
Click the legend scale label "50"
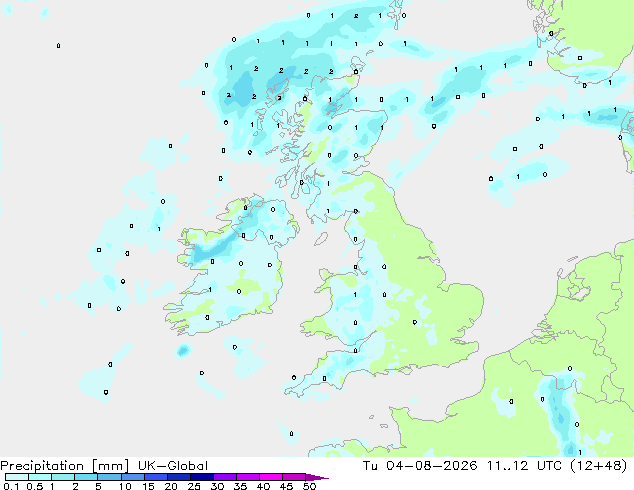[309, 486]
